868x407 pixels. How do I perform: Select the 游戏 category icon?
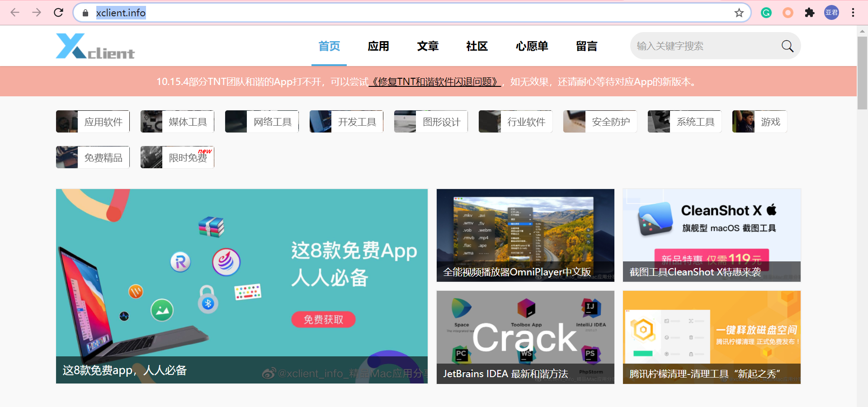[759, 121]
